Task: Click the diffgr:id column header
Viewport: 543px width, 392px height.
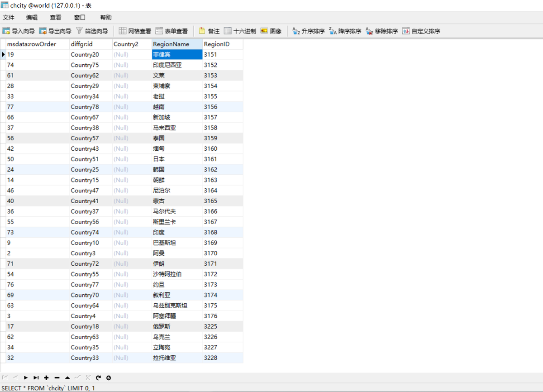Action: tap(91, 44)
